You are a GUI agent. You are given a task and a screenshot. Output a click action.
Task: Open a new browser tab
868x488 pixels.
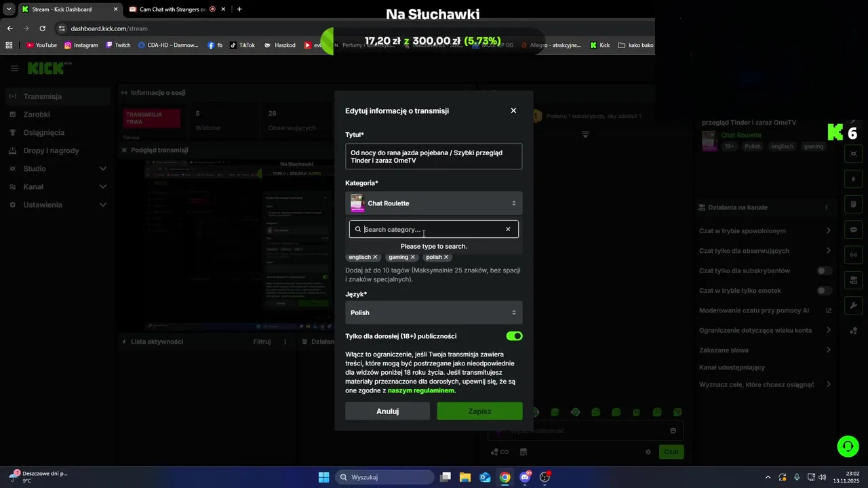pyautogui.click(x=239, y=9)
